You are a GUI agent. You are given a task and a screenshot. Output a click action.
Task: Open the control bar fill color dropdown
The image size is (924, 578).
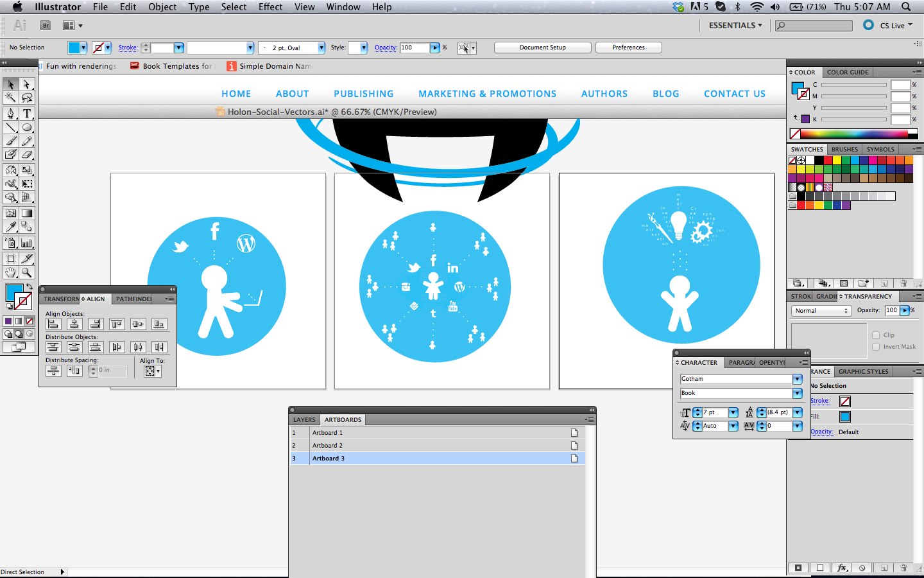coord(83,48)
